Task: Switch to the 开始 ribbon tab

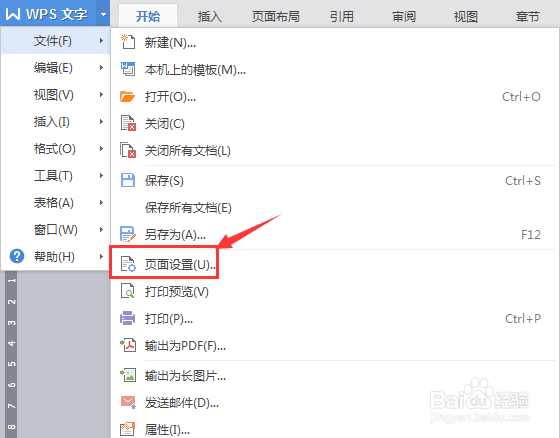Action: tap(148, 16)
